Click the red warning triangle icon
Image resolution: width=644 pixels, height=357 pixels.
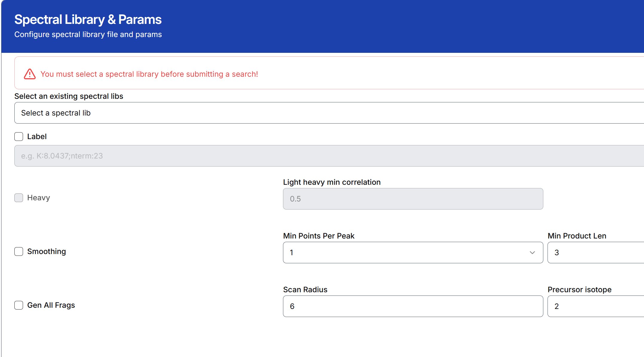tap(30, 74)
